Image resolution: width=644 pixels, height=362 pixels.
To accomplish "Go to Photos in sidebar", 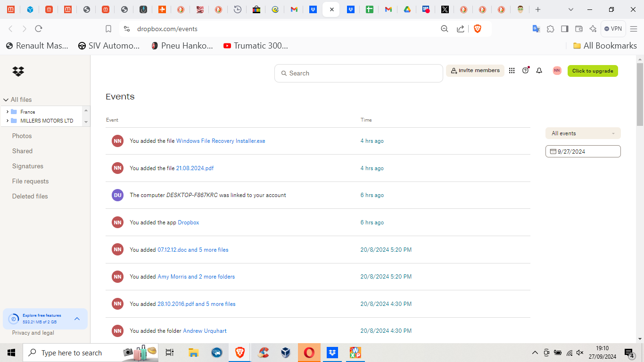I will point(22,136).
